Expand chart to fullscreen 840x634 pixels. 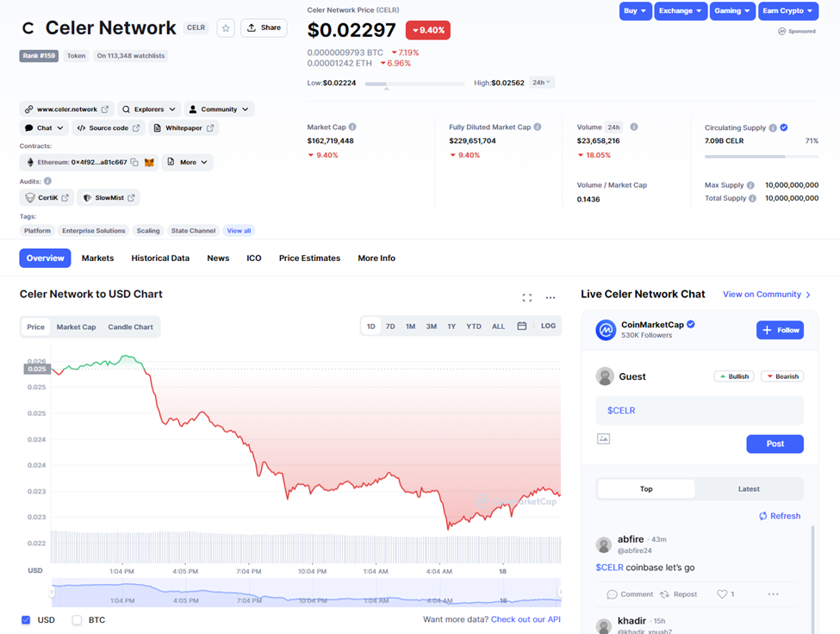[527, 298]
